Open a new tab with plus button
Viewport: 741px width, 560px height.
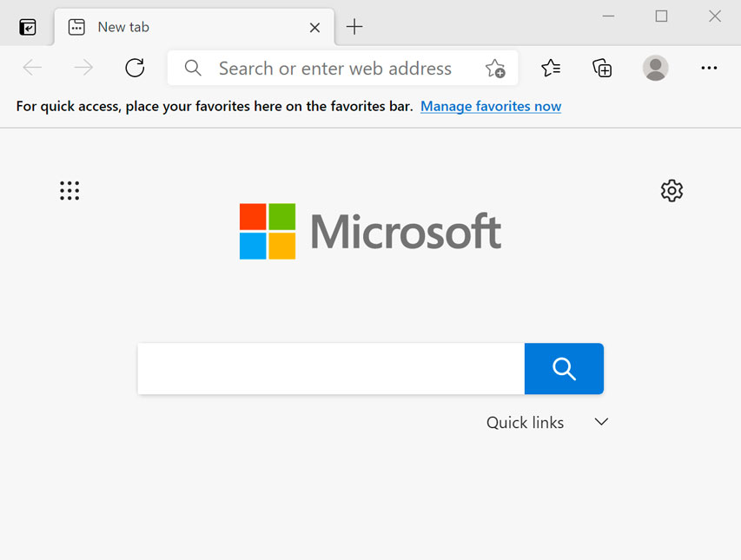tap(354, 26)
